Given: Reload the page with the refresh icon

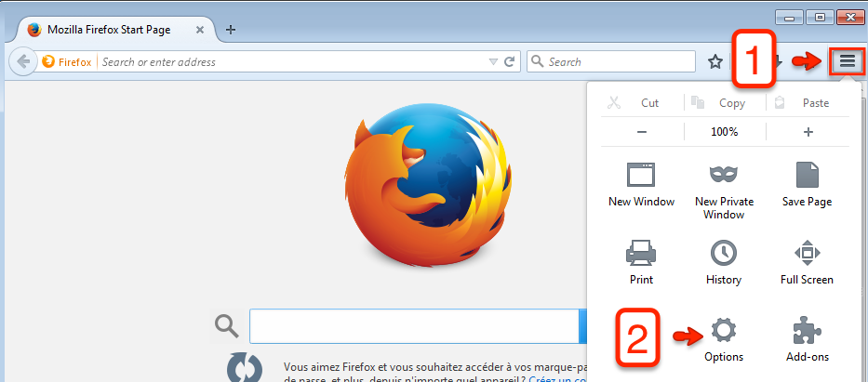Looking at the screenshot, I should click(510, 62).
